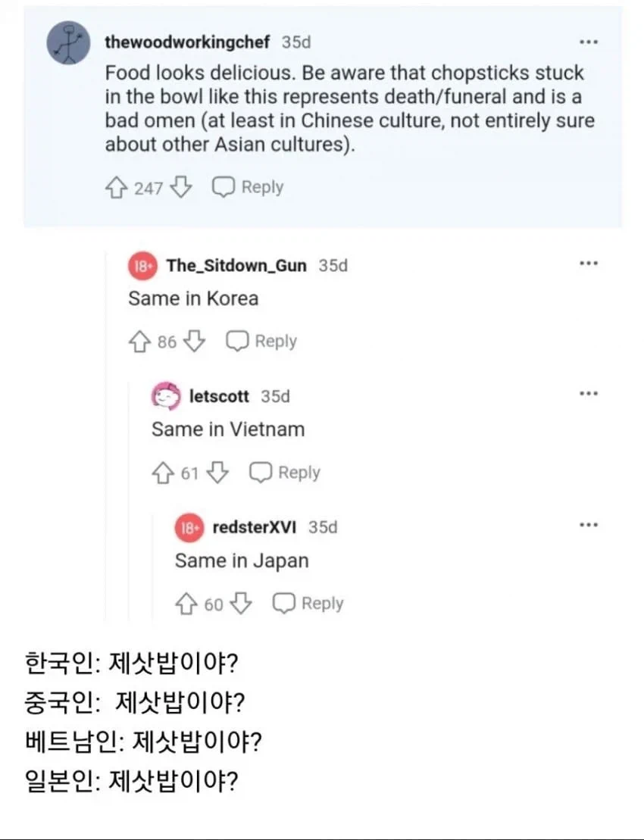The height and width of the screenshot is (840, 644).
Task: Open thewoodworkingchef's stick figure avatar
Action: pyautogui.click(x=68, y=43)
